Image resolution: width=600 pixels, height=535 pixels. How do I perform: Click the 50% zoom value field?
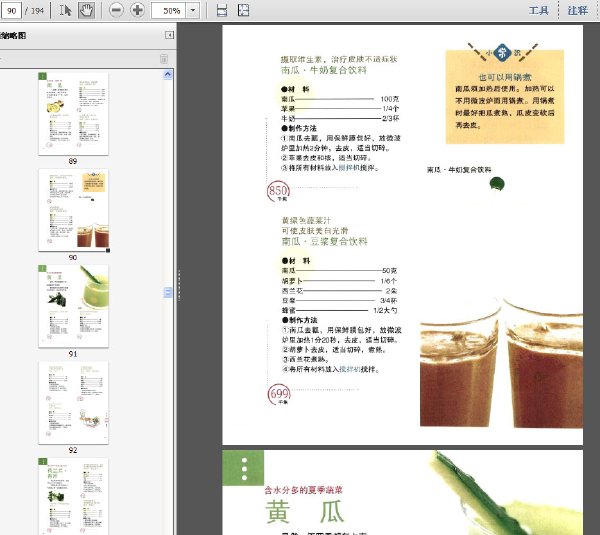[x=169, y=11]
